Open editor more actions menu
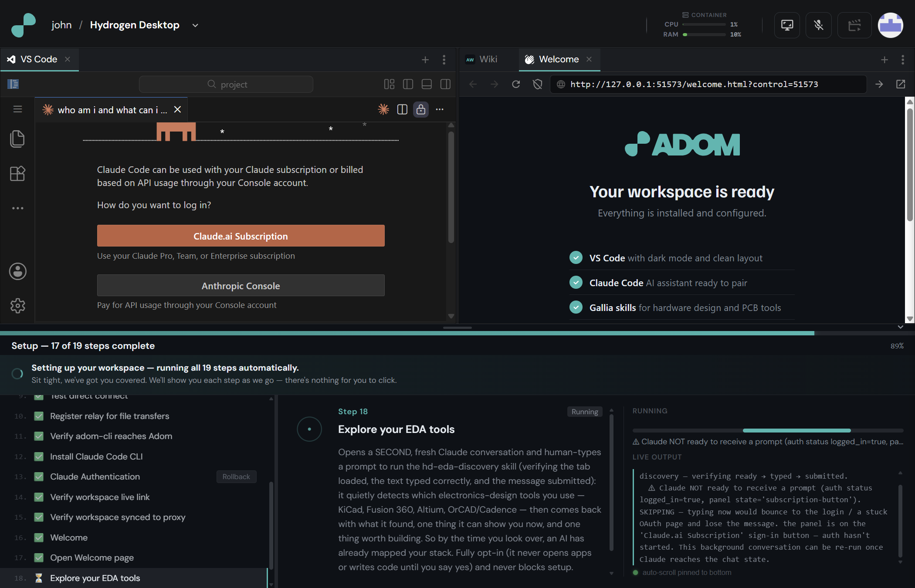Screen dimensions: 915x588 point(440,109)
